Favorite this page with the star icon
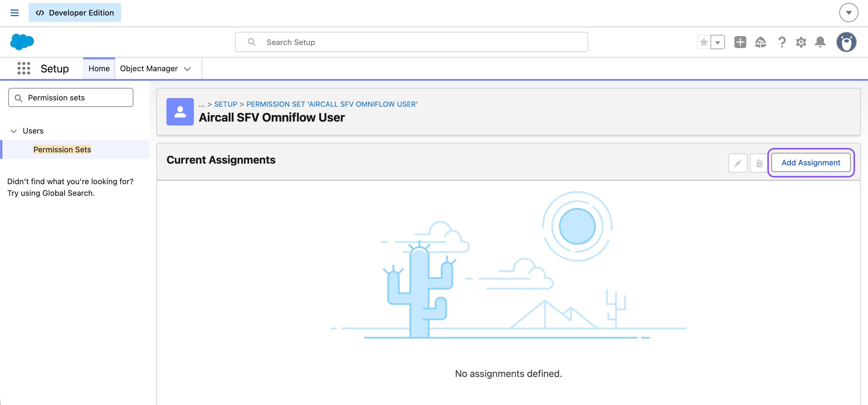868x405 pixels. coord(704,42)
